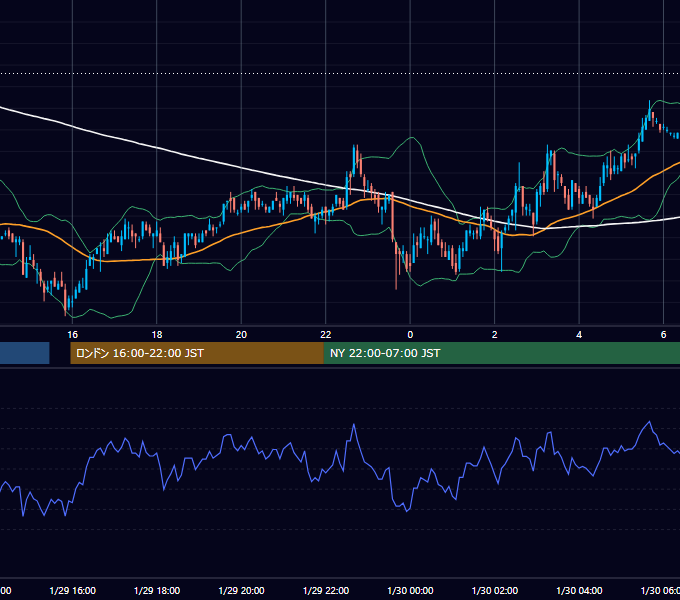Click the hour label 2 on price chart axis
Image resolution: width=680 pixels, height=600 pixels.
click(x=494, y=335)
